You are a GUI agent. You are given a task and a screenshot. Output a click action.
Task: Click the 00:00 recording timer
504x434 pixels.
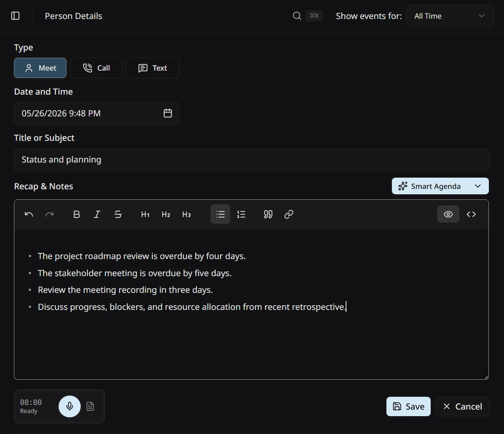[31, 402]
